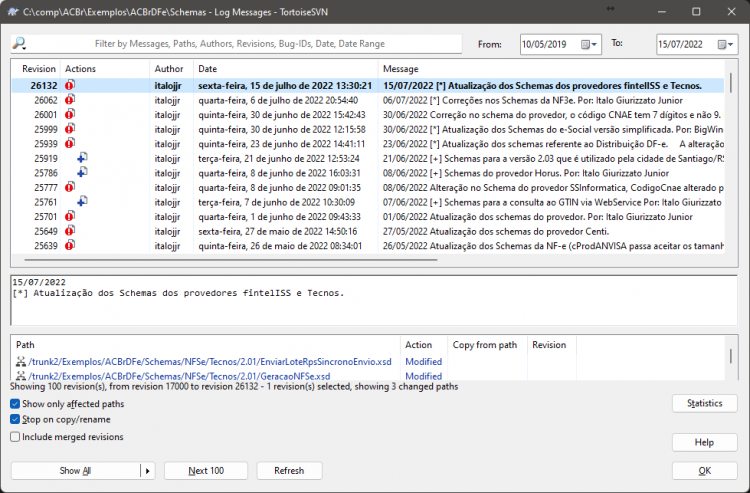750x493 pixels.
Task: Sort changed paths by Path header
Action: point(206,345)
